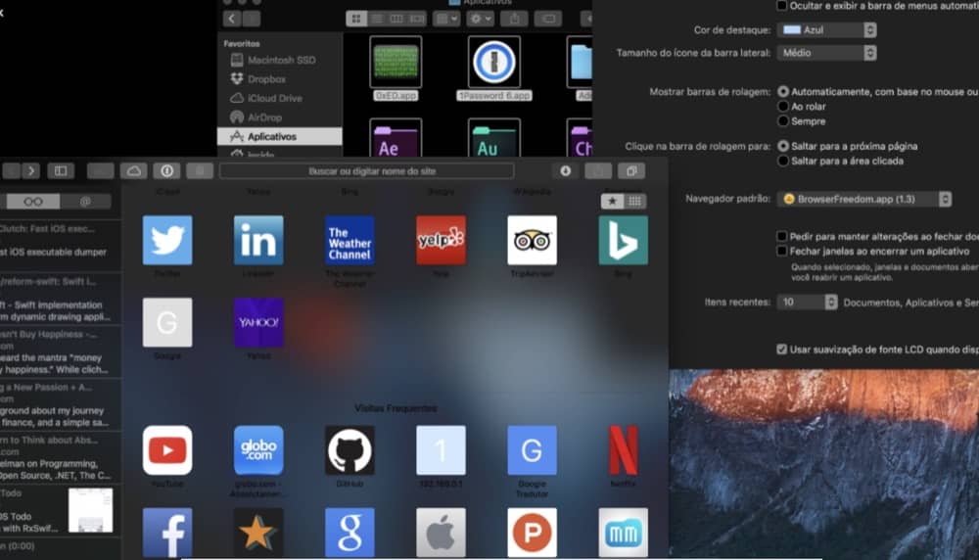Screen dimensions: 979x560
Task: Select the 'Sempre' scroll bar option
Action: [783, 121]
